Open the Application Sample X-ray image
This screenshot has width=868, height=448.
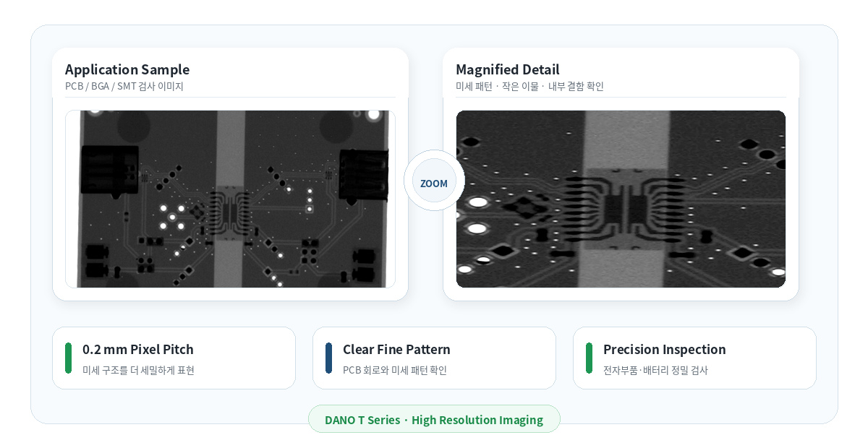[230, 199]
